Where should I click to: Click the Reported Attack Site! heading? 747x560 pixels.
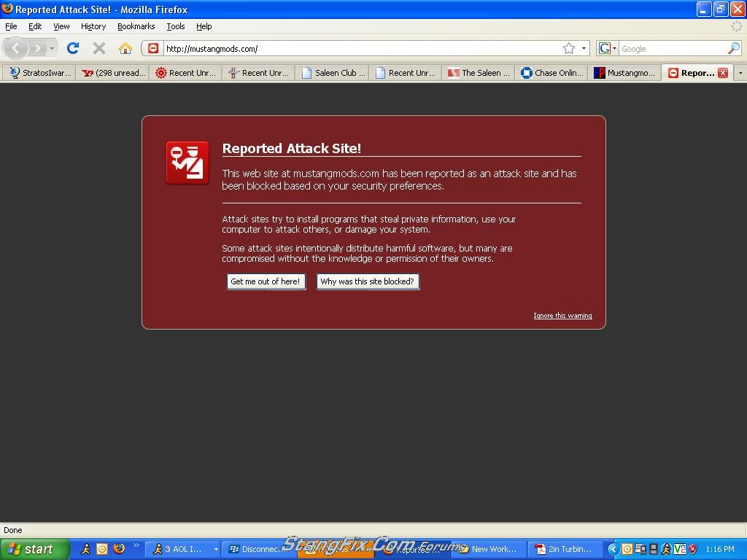292,148
